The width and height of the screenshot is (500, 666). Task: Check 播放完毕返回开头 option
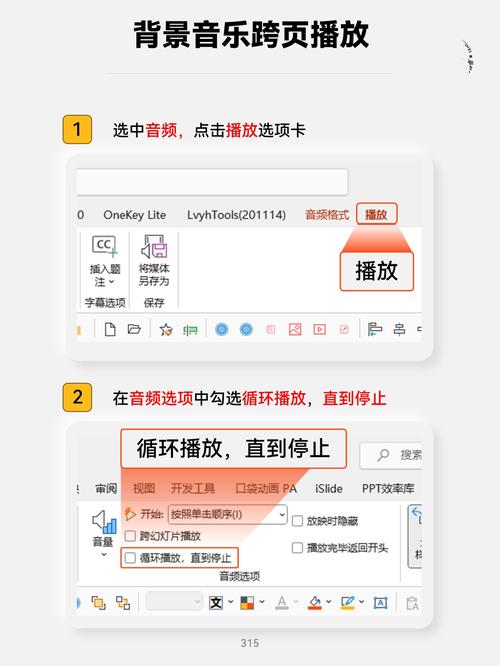coord(297,548)
